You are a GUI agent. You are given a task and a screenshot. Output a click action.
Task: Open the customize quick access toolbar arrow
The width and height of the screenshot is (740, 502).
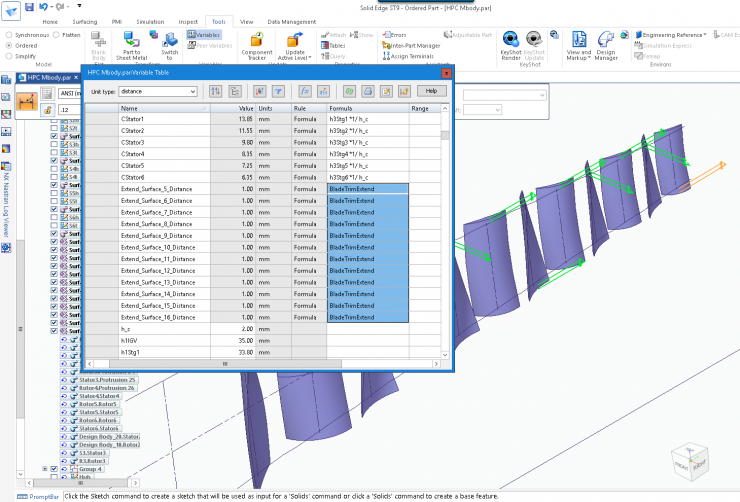click(x=79, y=6)
